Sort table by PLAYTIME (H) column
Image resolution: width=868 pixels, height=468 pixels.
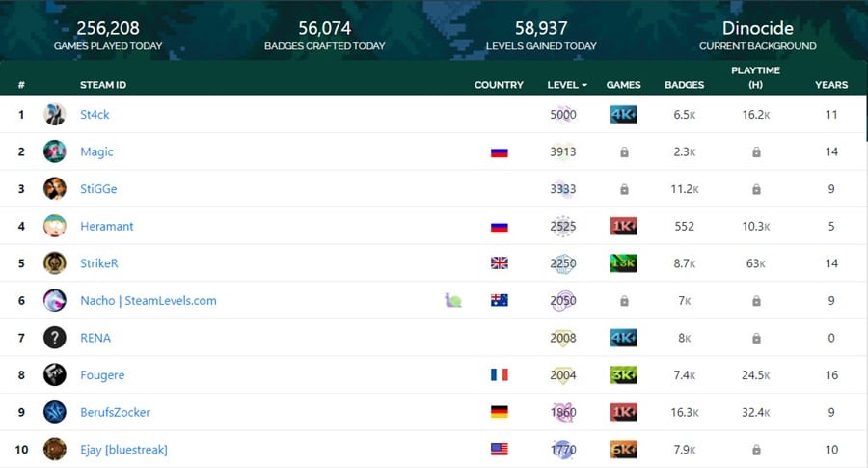tap(755, 77)
